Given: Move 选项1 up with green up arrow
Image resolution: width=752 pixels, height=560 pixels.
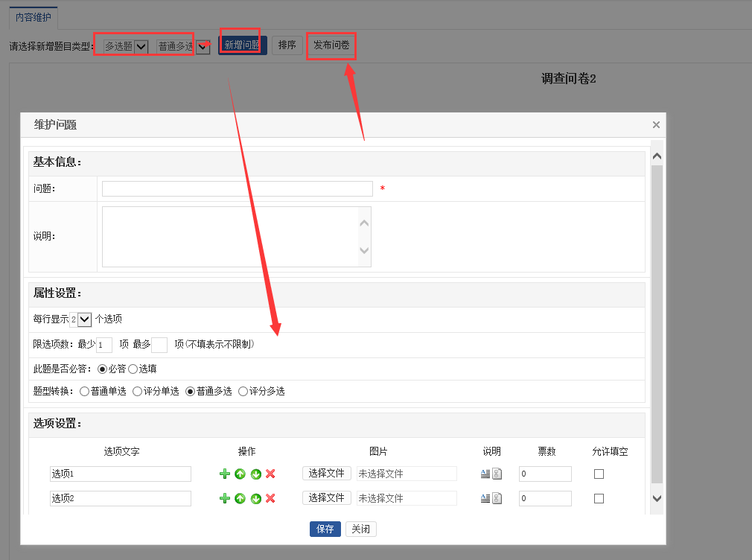Looking at the screenshot, I should coord(240,474).
